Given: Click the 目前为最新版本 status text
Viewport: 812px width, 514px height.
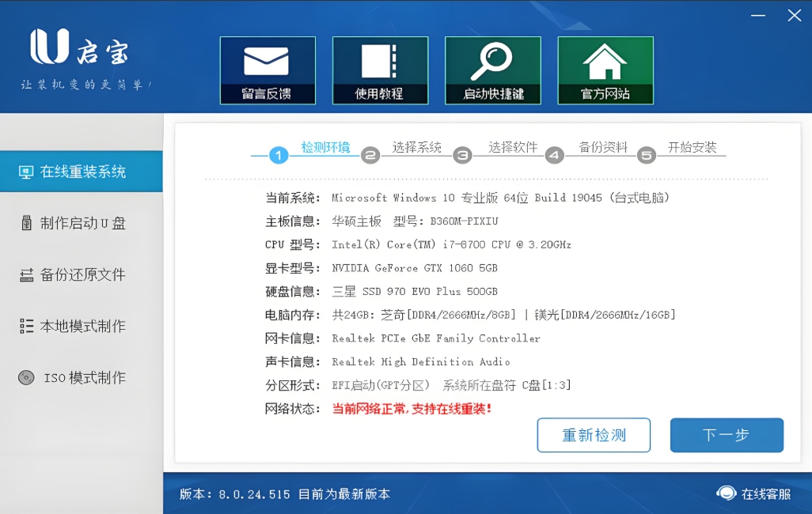Looking at the screenshot, I should 343,494.
